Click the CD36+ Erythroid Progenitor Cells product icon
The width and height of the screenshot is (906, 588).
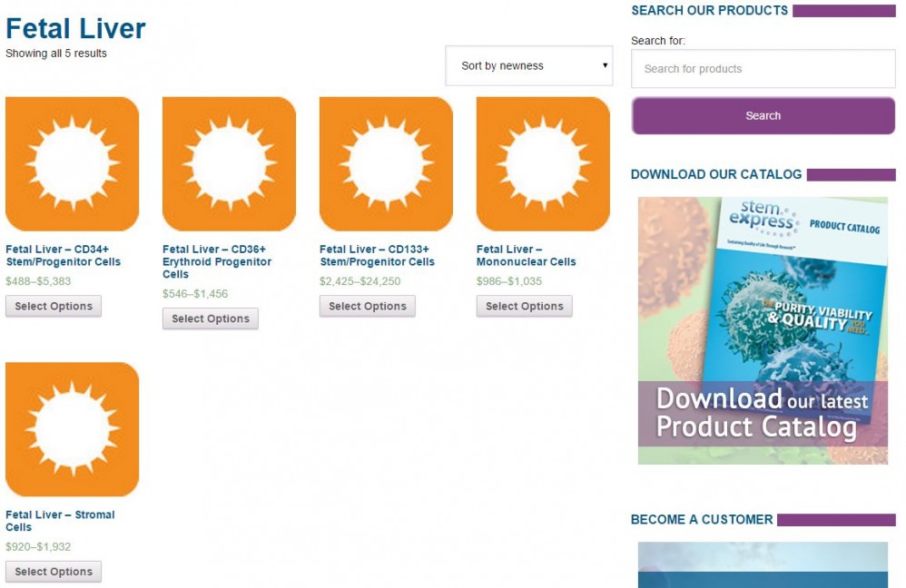229,164
